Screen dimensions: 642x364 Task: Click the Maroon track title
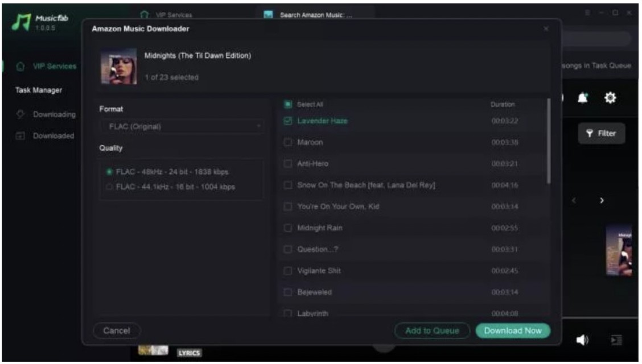click(x=310, y=142)
